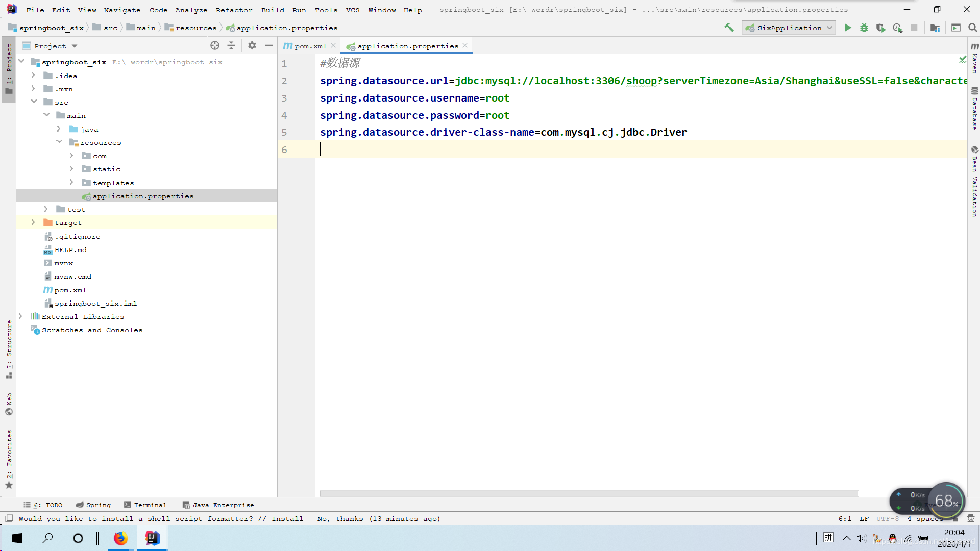This screenshot has height=551, width=980.
Task: Select SixApplication run configuration dropdown
Action: click(x=788, y=28)
